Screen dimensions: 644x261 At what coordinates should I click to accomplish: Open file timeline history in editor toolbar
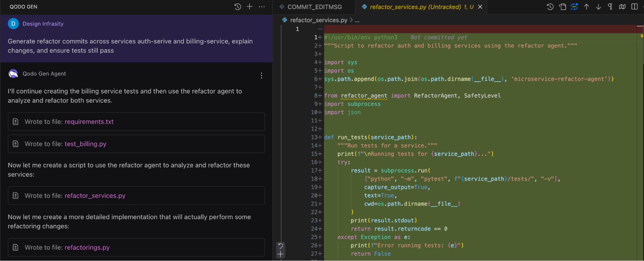[x=550, y=7]
